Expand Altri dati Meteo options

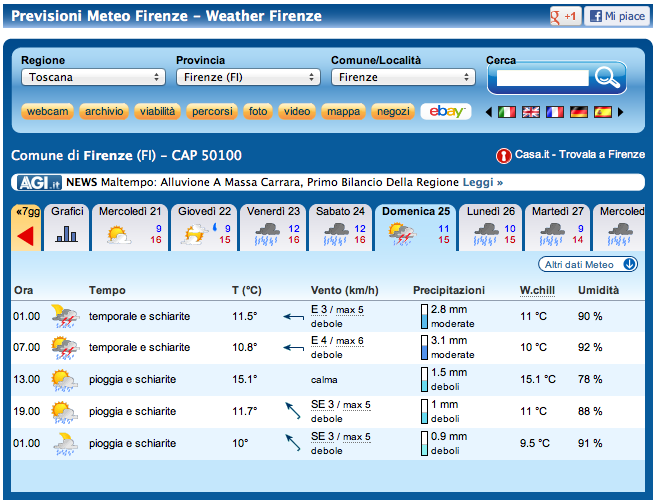[589, 264]
